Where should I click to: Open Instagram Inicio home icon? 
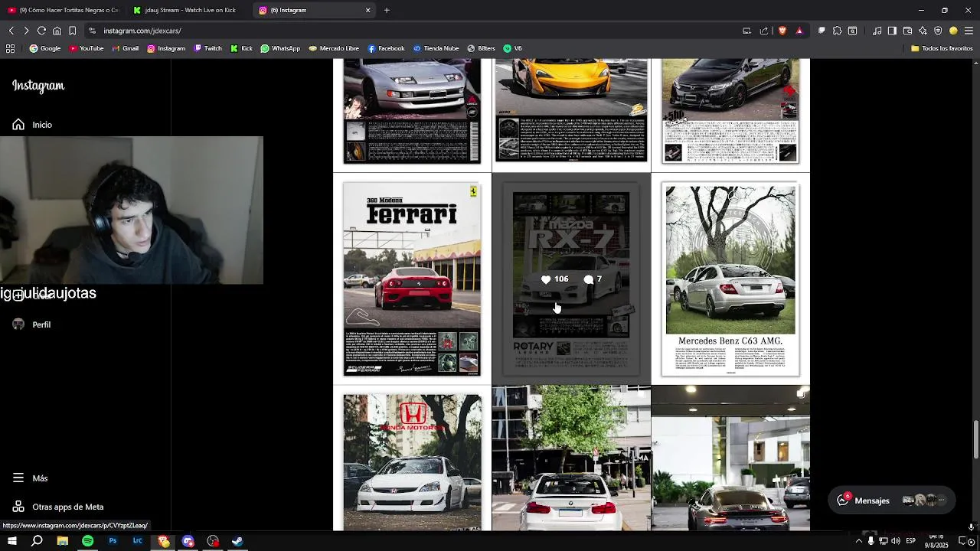[x=18, y=125]
